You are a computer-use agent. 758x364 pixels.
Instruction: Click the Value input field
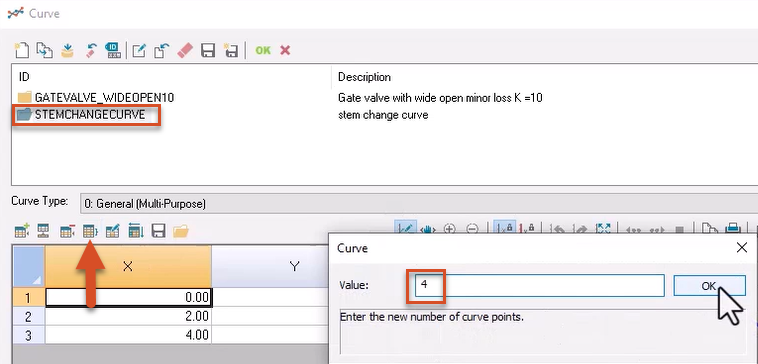(x=539, y=286)
